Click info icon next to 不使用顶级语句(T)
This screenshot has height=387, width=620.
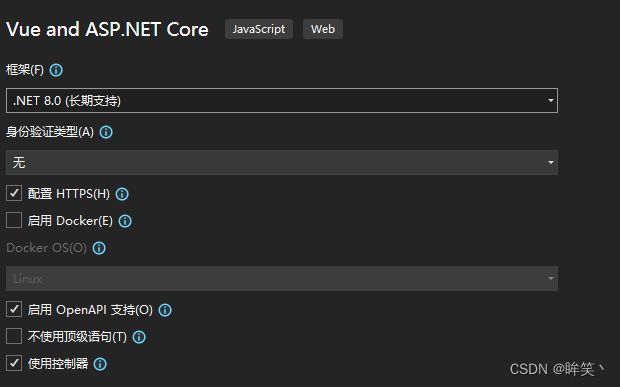(x=139, y=337)
